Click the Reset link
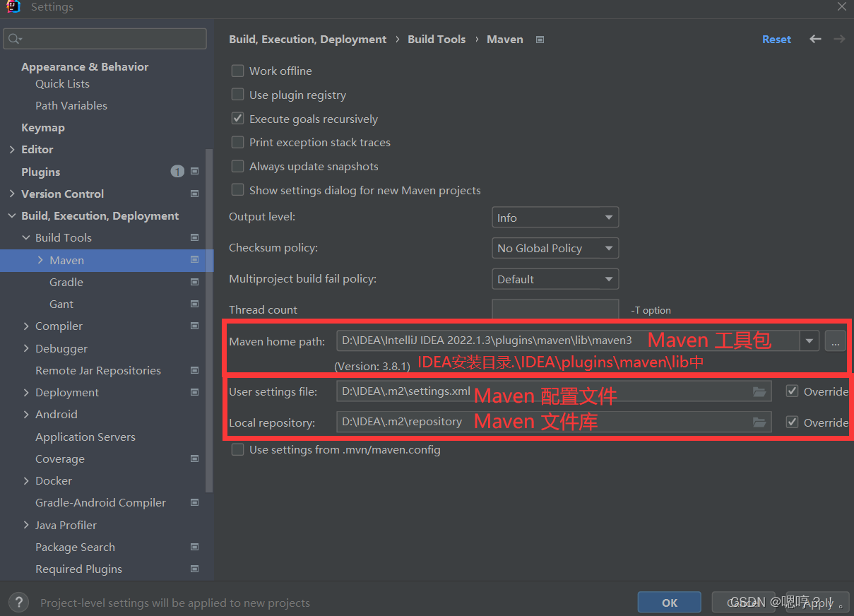854x616 pixels. pyautogui.click(x=776, y=40)
